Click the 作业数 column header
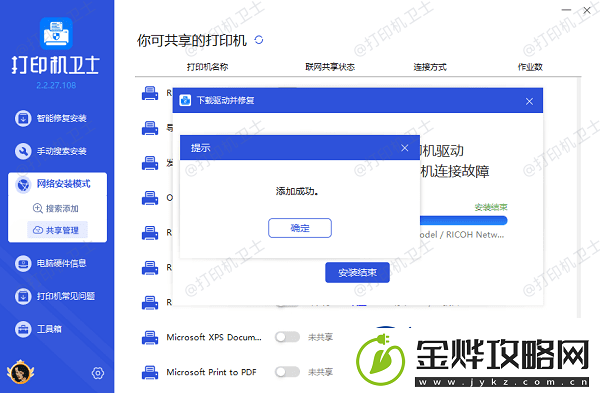This screenshot has height=393, width=600. coord(530,67)
